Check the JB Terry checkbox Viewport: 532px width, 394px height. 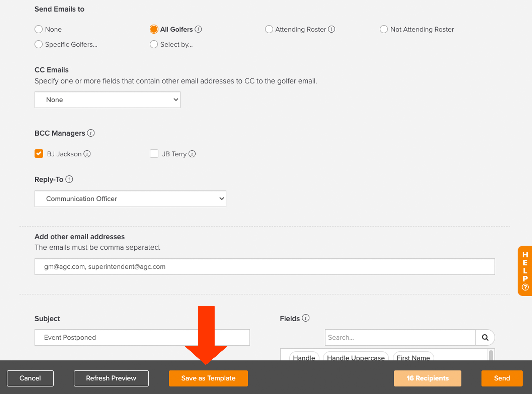pos(154,154)
